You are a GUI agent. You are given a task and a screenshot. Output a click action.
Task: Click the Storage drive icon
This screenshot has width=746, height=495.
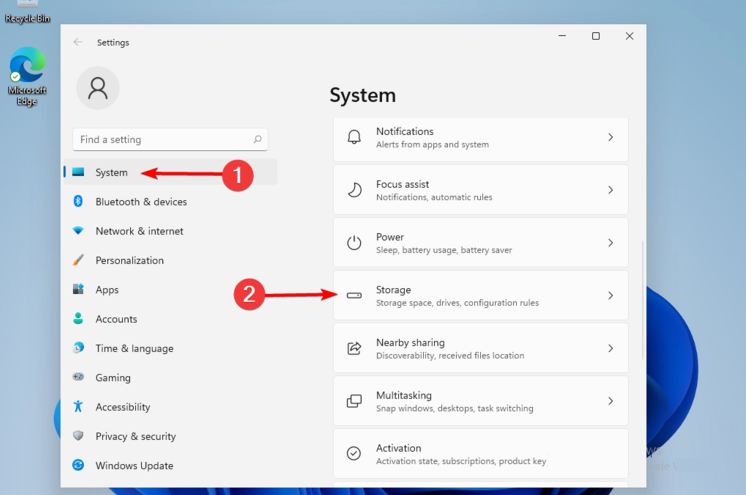354,296
